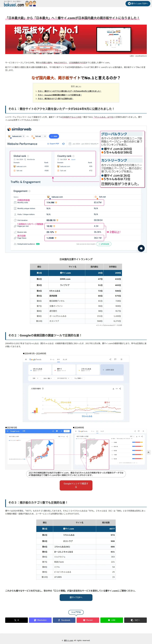
Task: Select the ガールズちゃんねる ranking row
Action: click(76, 316)
